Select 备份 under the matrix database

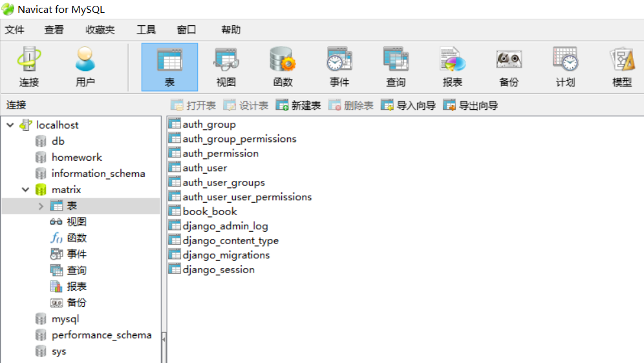pyautogui.click(x=76, y=303)
